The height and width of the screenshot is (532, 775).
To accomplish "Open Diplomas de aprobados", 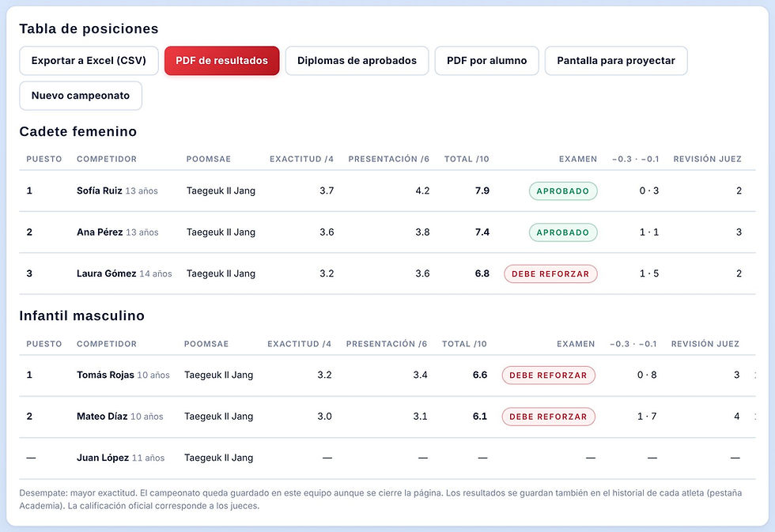I will 357,61.
